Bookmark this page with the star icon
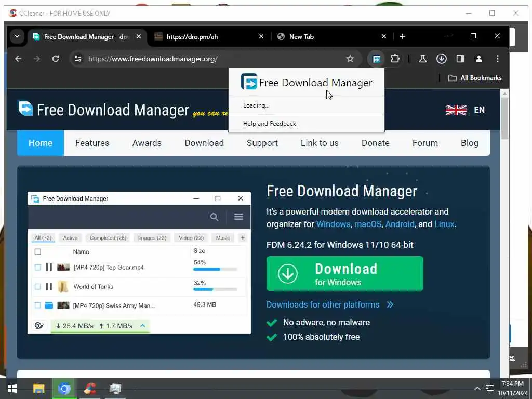This screenshot has height=399, width=532. (x=350, y=59)
